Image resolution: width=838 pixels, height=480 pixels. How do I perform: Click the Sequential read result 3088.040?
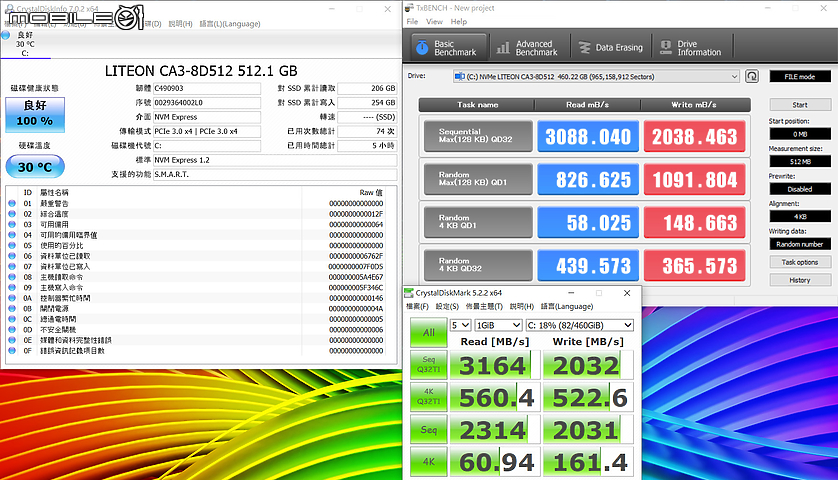coord(588,136)
